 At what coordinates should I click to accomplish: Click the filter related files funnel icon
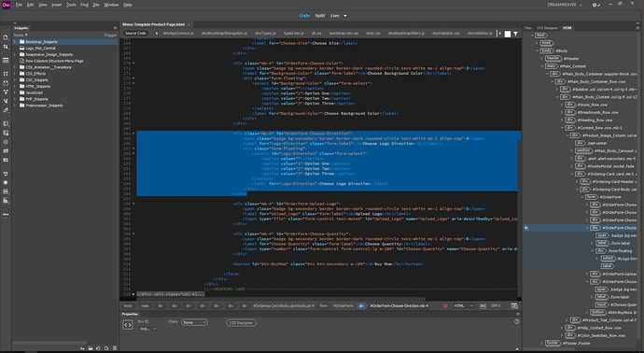(x=515, y=35)
